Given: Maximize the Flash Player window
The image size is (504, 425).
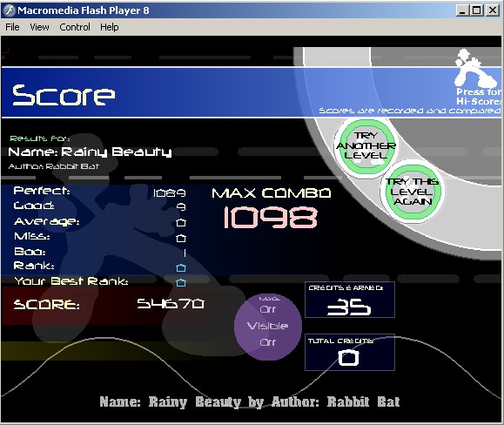Looking at the screenshot, I should (476, 10).
